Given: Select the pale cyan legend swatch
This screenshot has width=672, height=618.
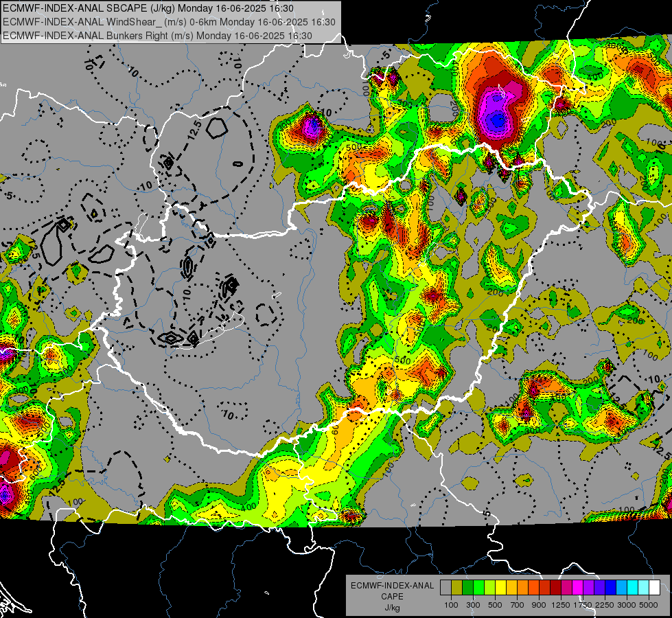Looking at the screenshot, I should point(644,587).
